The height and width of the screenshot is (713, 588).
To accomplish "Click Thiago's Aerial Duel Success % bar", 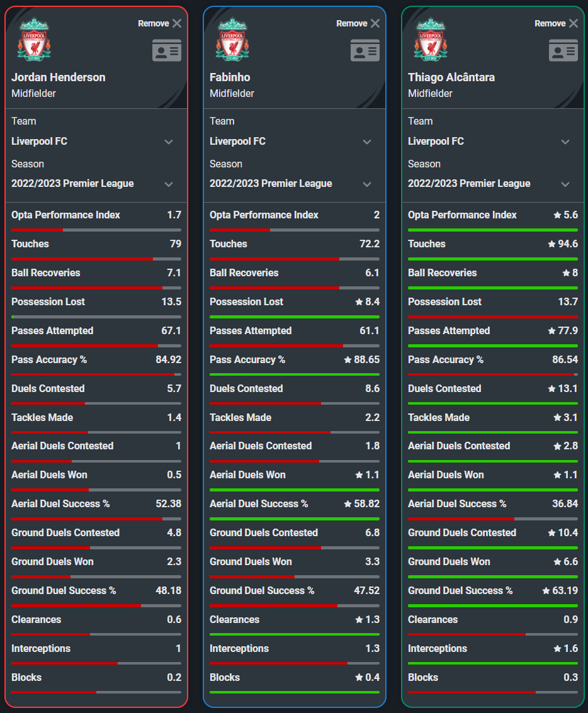I will coord(493,519).
